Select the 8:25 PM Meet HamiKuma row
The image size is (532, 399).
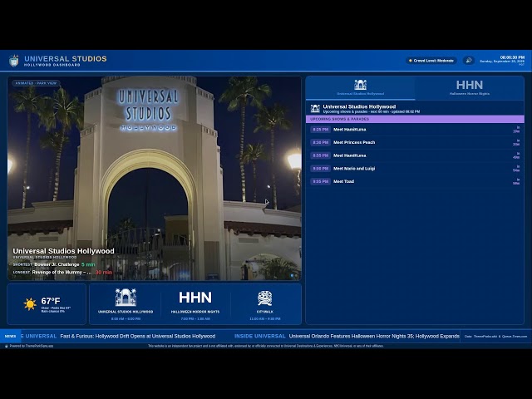pos(415,130)
